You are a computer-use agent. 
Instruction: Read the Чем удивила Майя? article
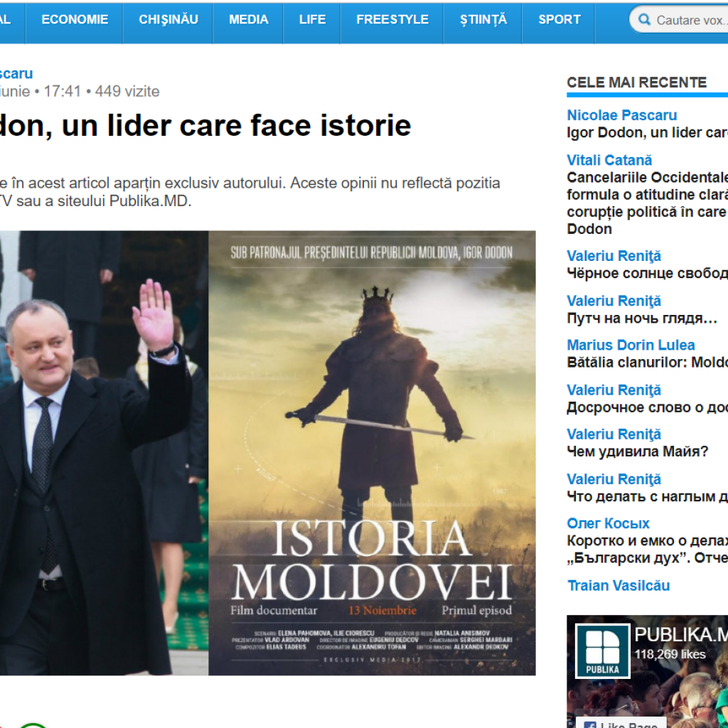click(637, 451)
